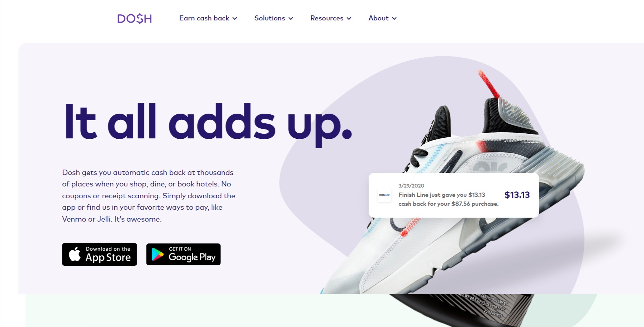Click the Finish Line cash back notification text

(449, 199)
